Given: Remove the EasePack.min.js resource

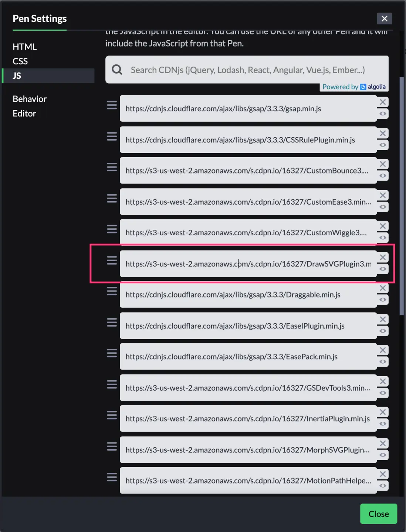Looking at the screenshot, I should (383, 350).
